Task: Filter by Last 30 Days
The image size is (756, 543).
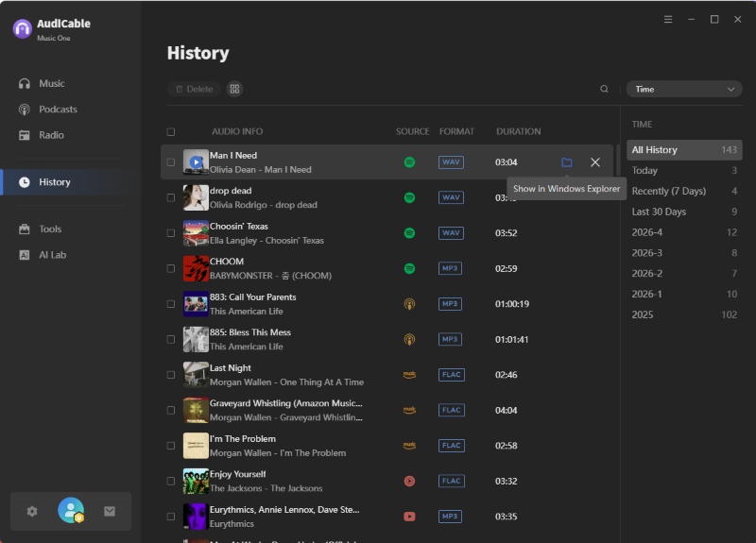Action: pyautogui.click(x=684, y=212)
